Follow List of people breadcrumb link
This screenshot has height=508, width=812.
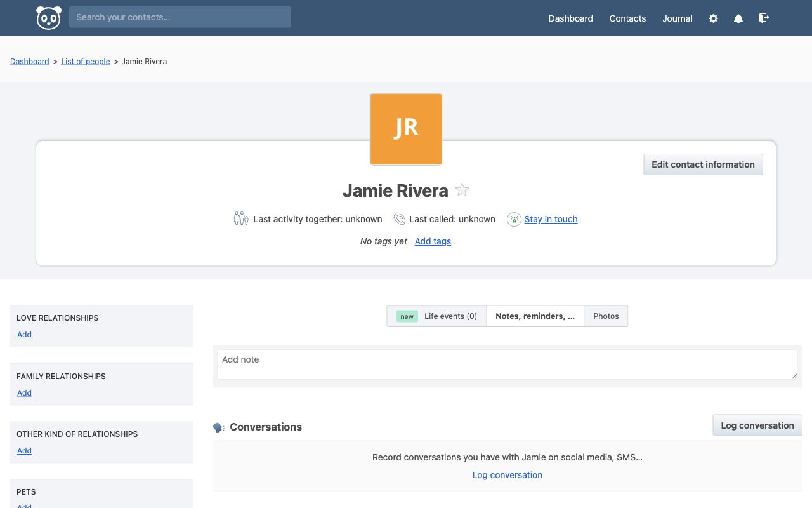[86, 62]
